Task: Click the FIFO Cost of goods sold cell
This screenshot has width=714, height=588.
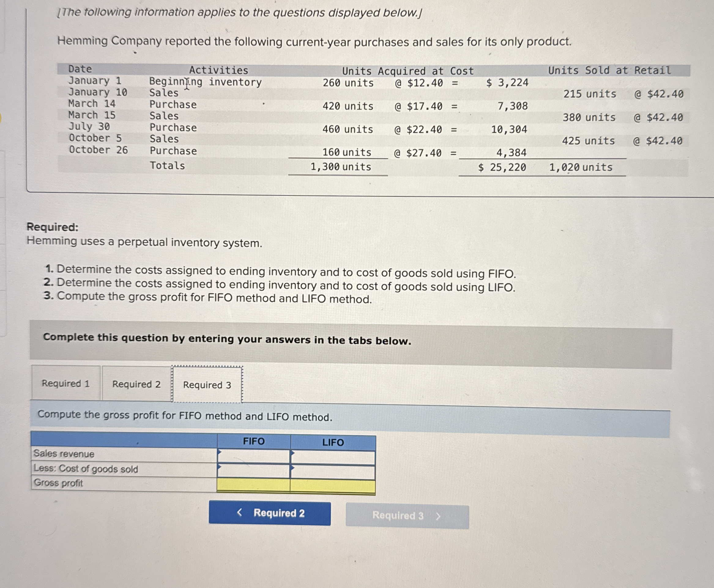Action: pos(254,471)
